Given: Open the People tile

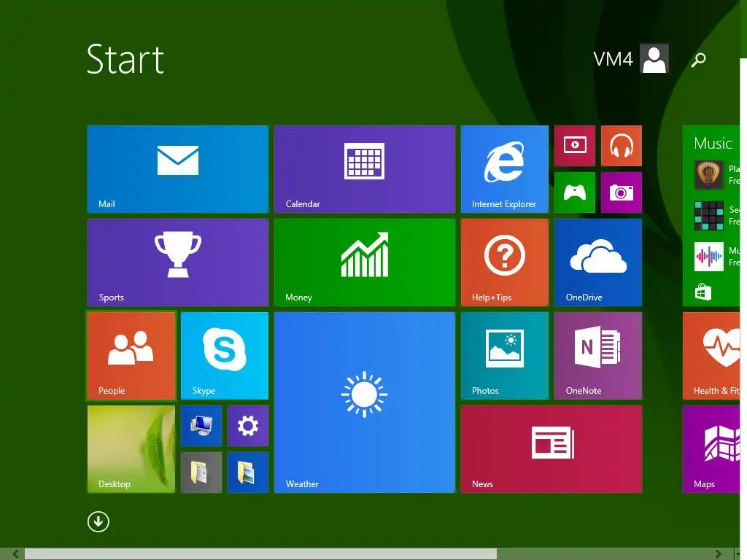Looking at the screenshot, I should coord(131,356).
